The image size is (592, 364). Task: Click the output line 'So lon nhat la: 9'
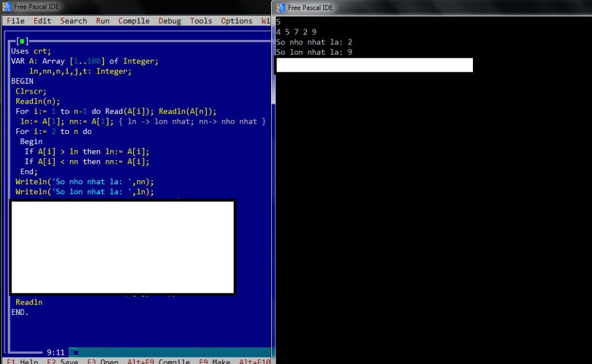(x=314, y=52)
